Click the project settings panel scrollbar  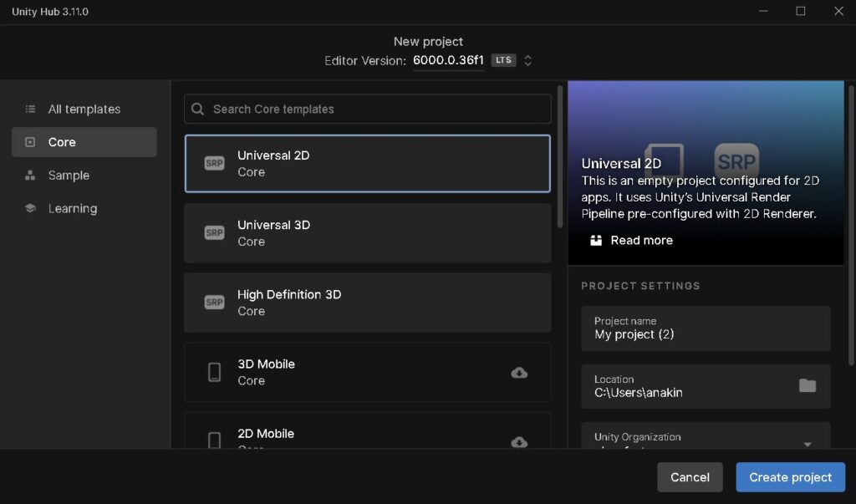pos(850,225)
